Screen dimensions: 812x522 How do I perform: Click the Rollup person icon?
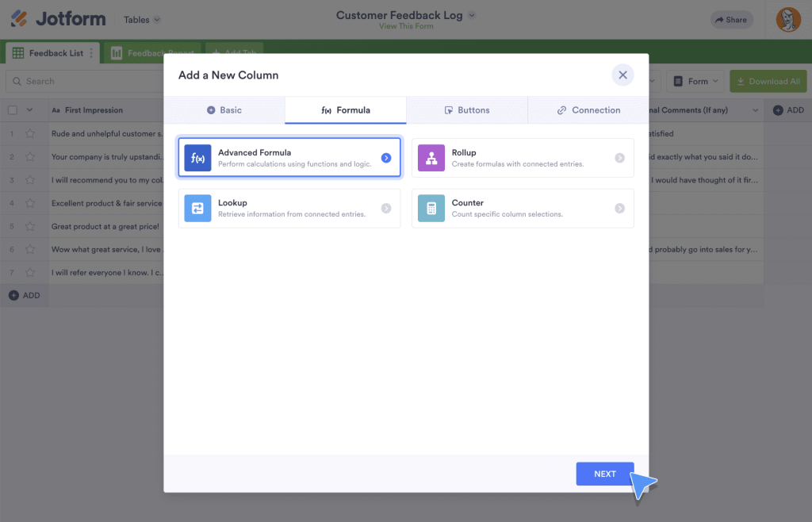click(x=431, y=157)
